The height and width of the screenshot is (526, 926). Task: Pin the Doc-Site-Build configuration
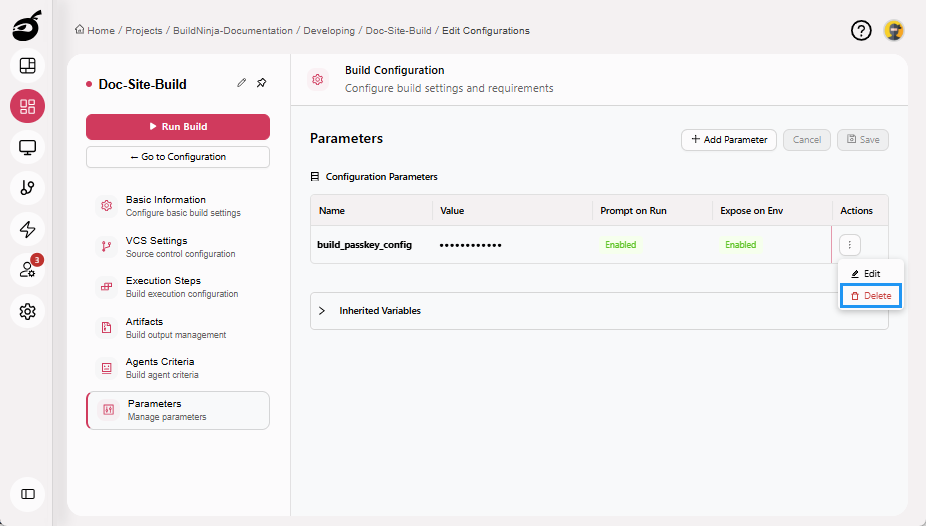pos(262,83)
